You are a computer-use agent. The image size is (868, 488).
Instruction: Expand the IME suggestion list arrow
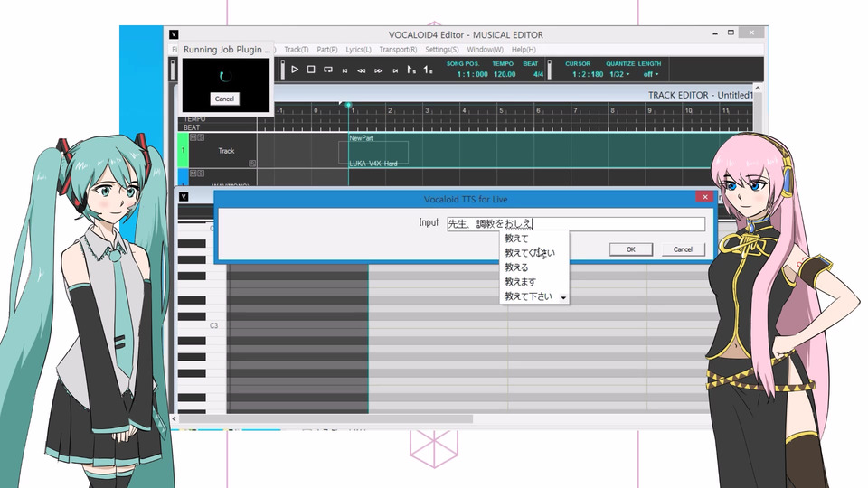(x=563, y=297)
